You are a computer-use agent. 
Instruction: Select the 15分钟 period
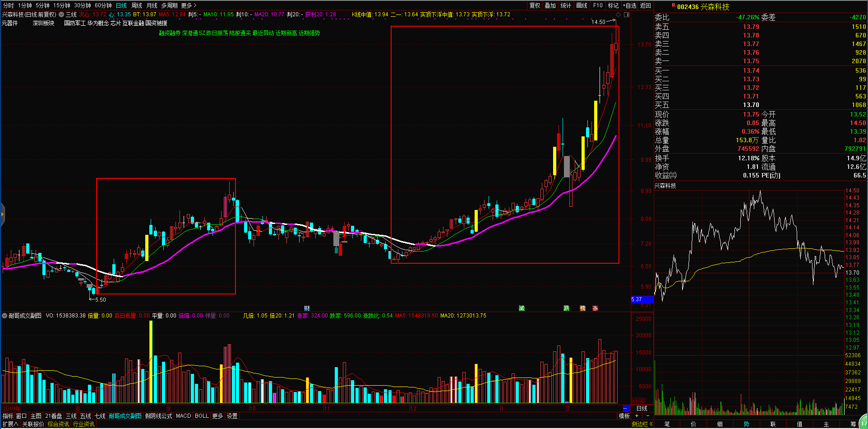tap(62, 5)
